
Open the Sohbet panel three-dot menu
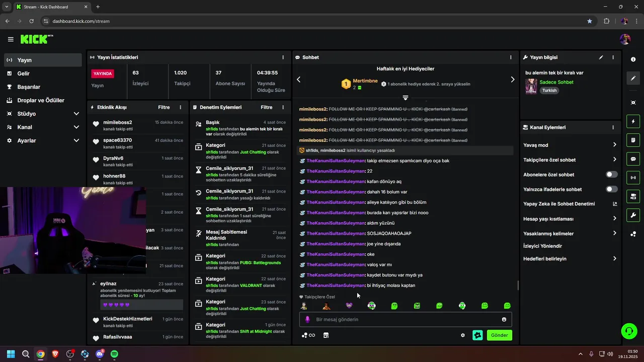(511, 57)
